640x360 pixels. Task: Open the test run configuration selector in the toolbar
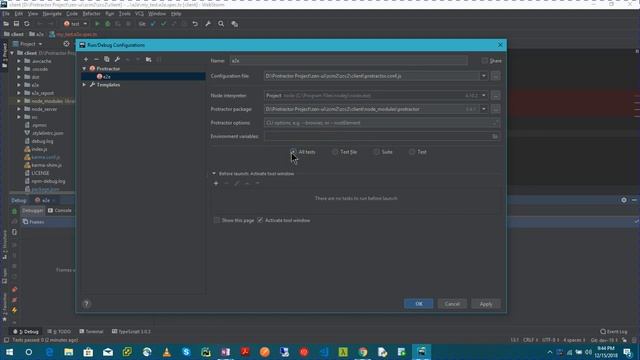[76, 24]
